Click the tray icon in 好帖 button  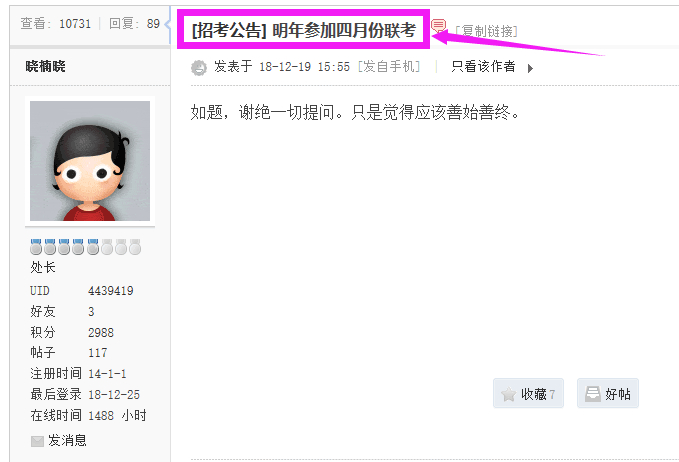(592, 394)
